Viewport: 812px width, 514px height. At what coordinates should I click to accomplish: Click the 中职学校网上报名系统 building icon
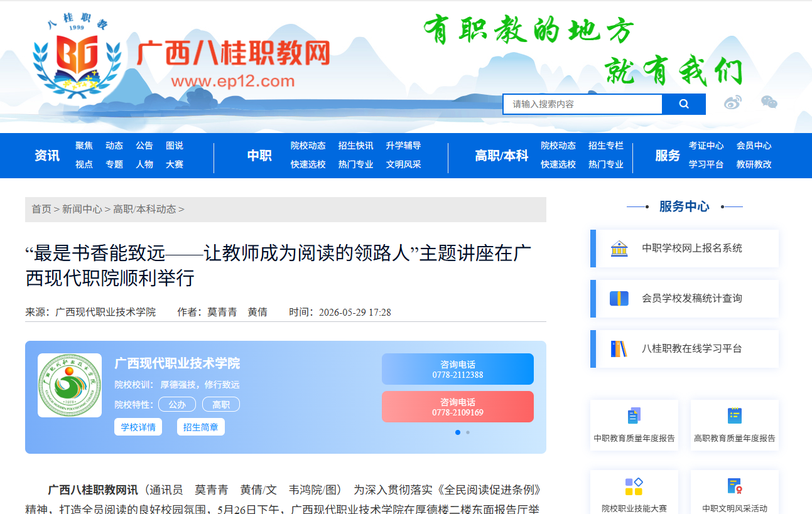click(x=619, y=249)
